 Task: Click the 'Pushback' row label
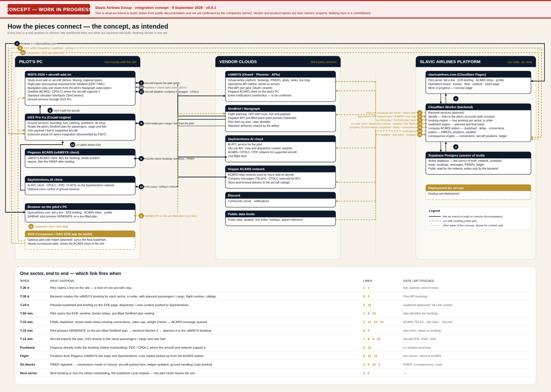coord(28,348)
